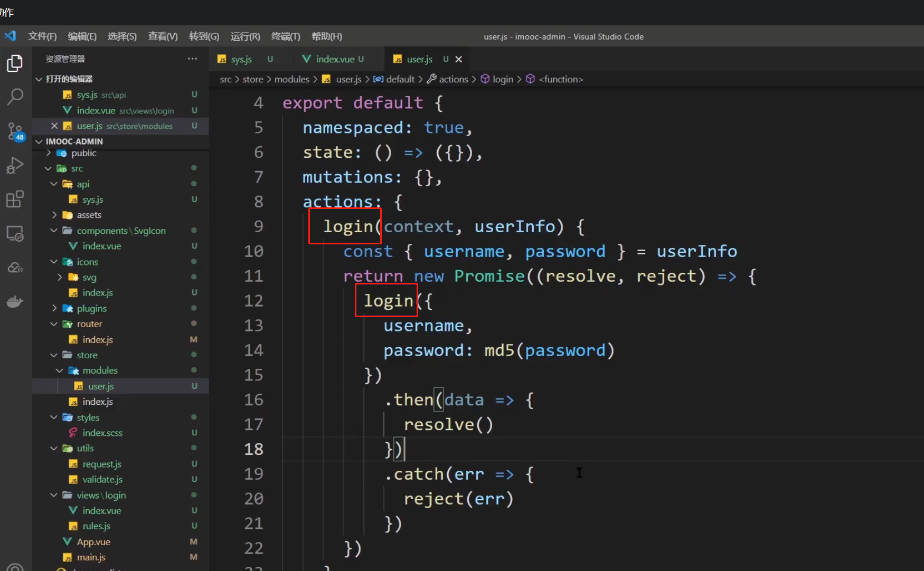
Task: Click md5 call on line 14
Action: [x=499, y=350]
